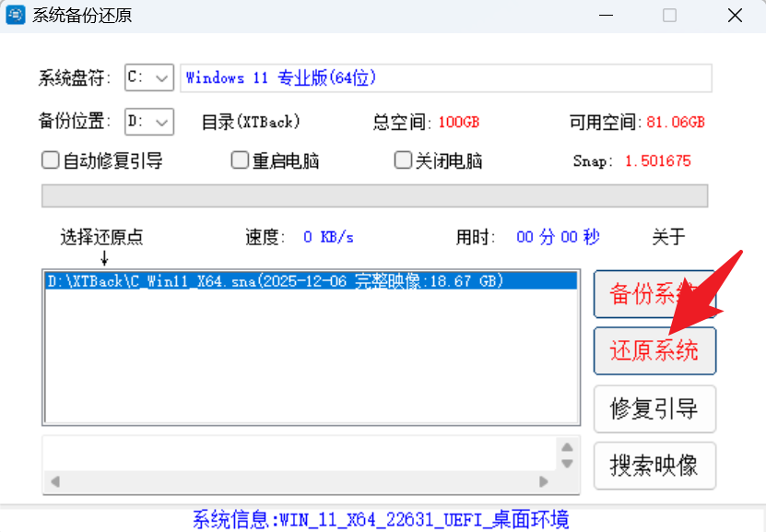Click the 还原系统 button
Screen dimensions: 766x532
654,350
